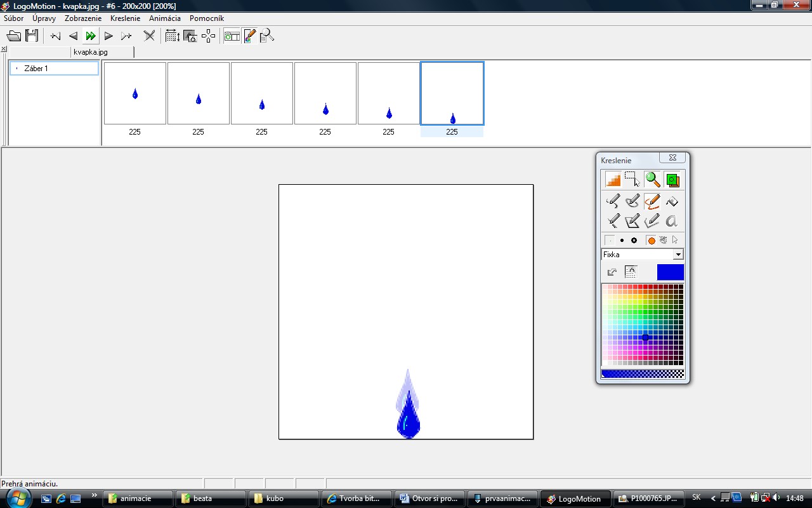Select the pen with gray ellipse tool
This screenshot has height=508, width=812.
tap(632, 201)
